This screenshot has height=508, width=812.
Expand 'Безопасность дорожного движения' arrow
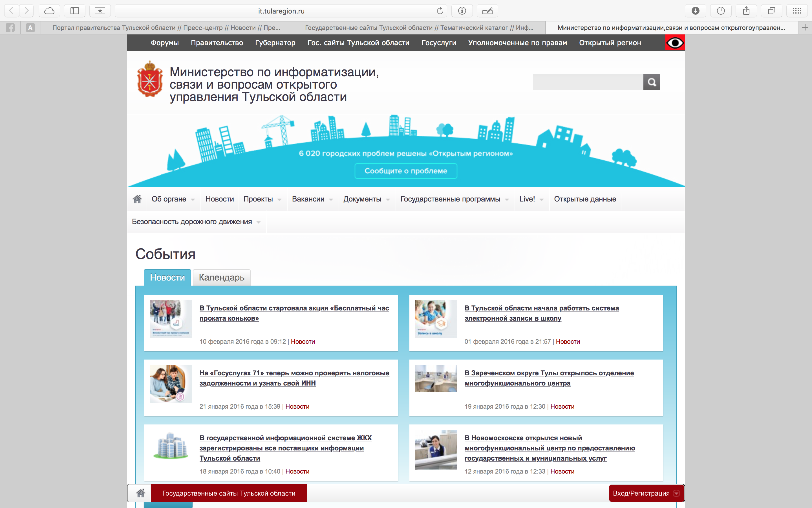click(x=258, y=222)
